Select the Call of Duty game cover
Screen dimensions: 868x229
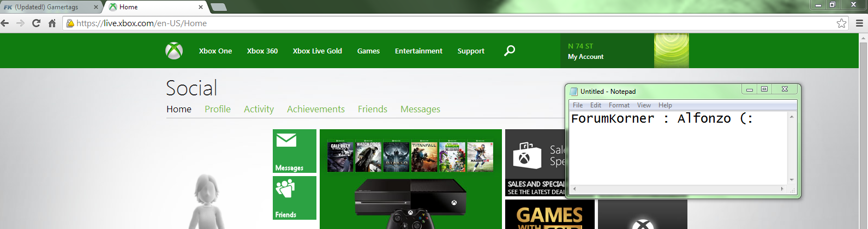(340, 156)
